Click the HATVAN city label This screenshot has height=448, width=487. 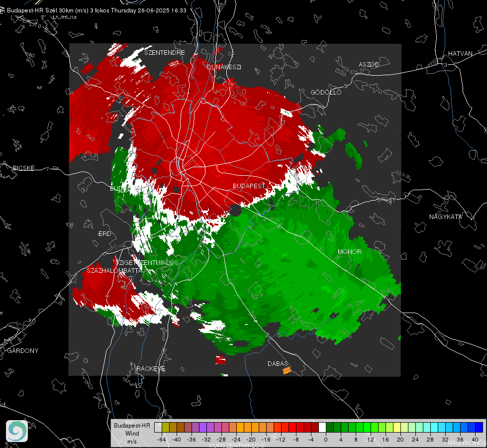tap(460, 53)
